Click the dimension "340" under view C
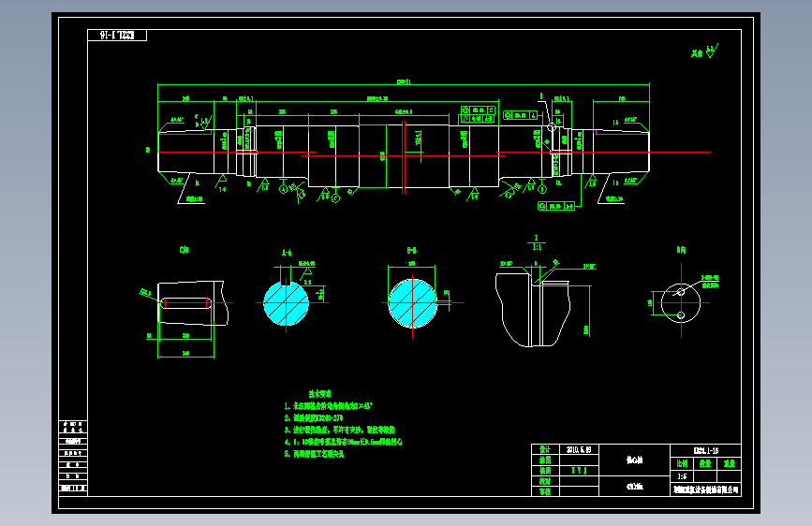Viewport: 812px width, 526px height. pyautogui.click(x=186, y=353)
